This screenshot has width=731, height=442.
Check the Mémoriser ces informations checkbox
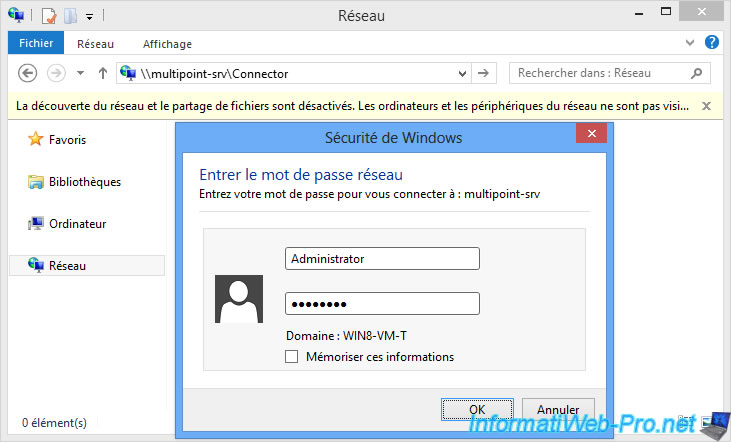coord(291,357)
